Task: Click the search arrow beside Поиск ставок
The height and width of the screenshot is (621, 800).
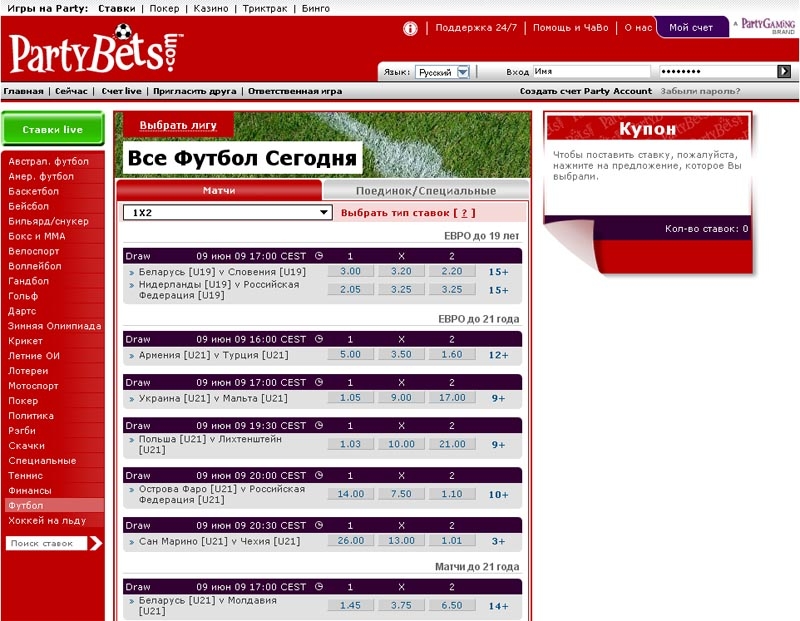Action: point(95,543)
